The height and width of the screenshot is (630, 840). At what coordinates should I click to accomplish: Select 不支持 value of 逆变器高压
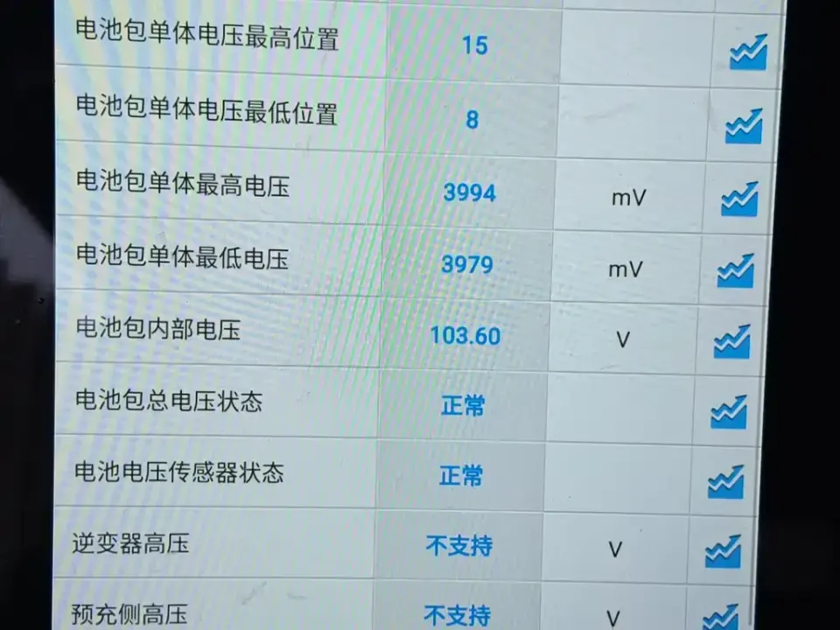tap(459, 546)
